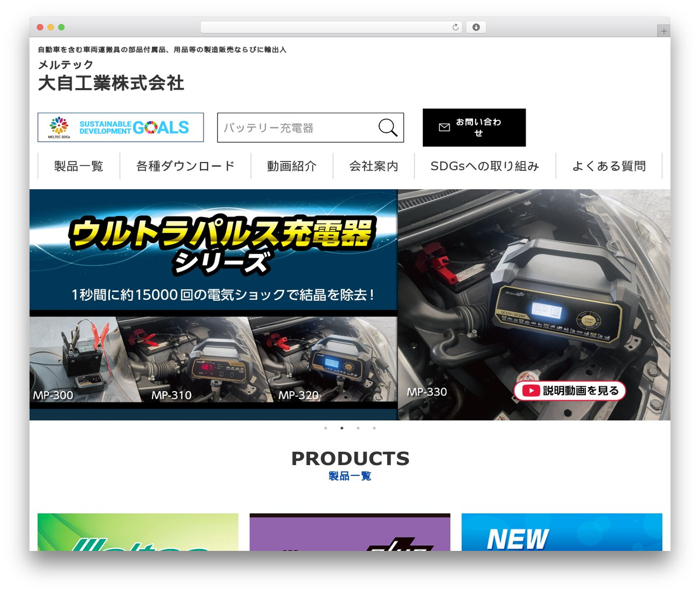Click the ウルトラパルス充電器 シリーズ banner title
Image resolution: width=700 pixels, height=593 pixels.
tap(221, 245)
